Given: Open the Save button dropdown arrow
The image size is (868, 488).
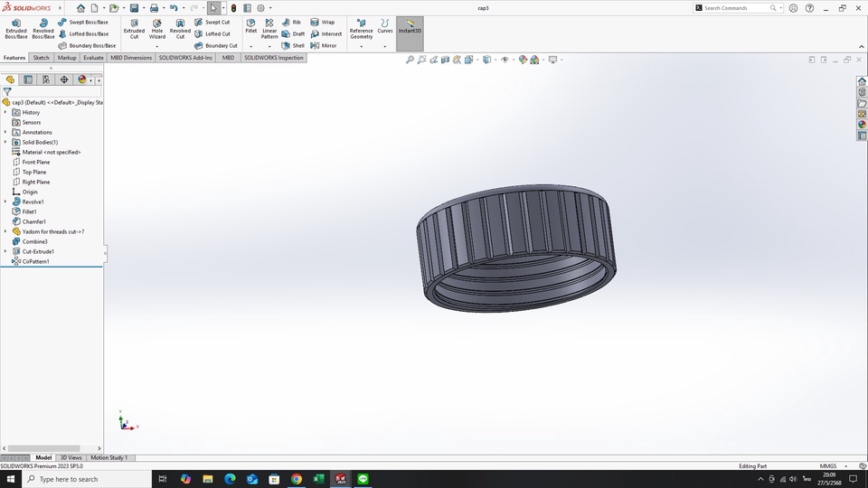Looking at the screenshot, I should [144, 8].
